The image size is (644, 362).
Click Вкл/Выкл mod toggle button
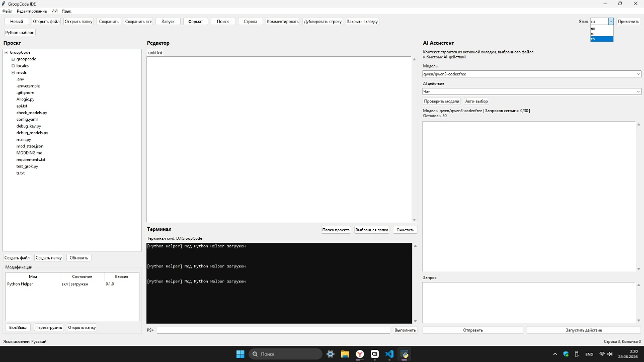[18, 327]
